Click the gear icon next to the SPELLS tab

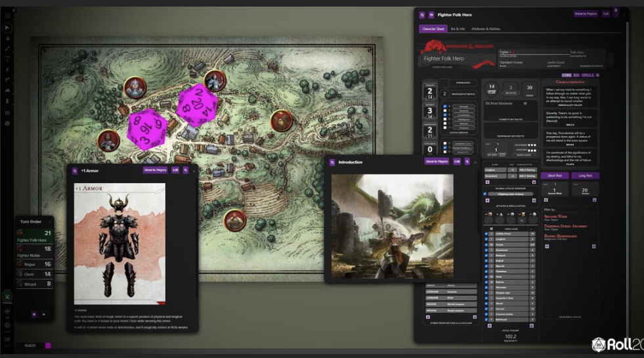597,76
